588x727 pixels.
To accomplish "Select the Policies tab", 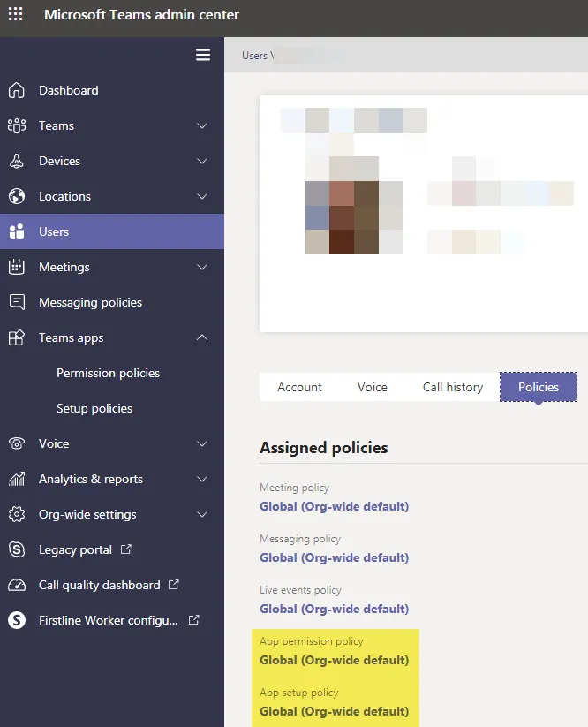I will (x=539, y=387).
